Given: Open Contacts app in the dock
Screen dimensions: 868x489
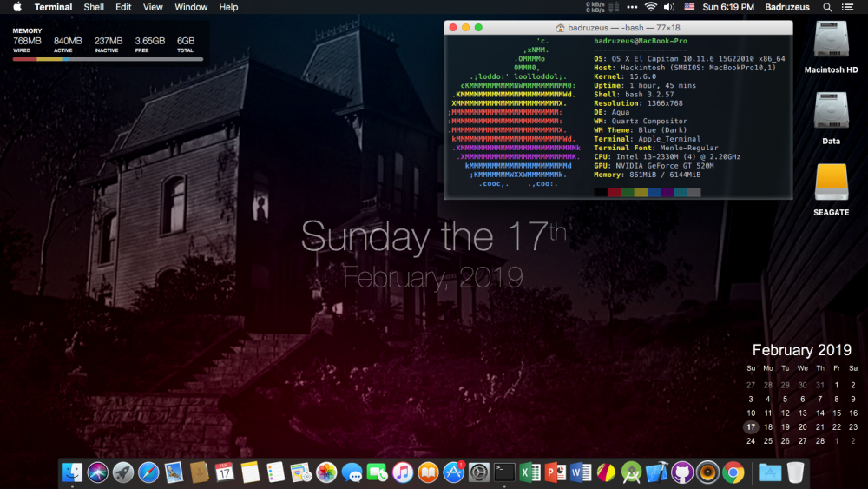Looking at the screenshot, I should point(200,472).
